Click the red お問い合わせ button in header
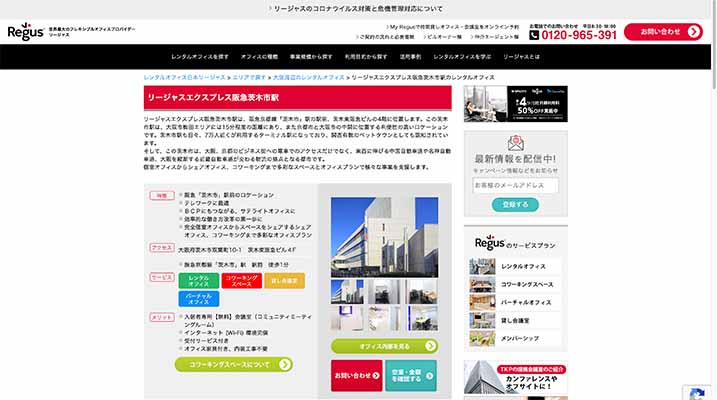This screenshot has width=717, height=400. (x=663, y=32)
